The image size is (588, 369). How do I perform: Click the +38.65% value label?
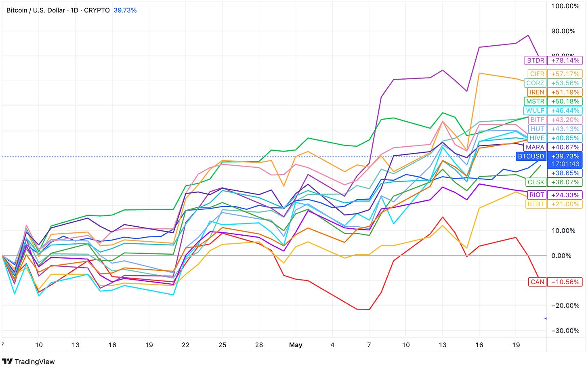click(x=565, y=173)
